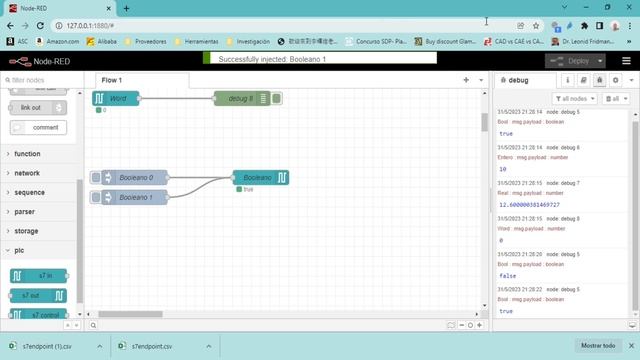Open the sidebar tabs dropdown arrow

(631, 80)
